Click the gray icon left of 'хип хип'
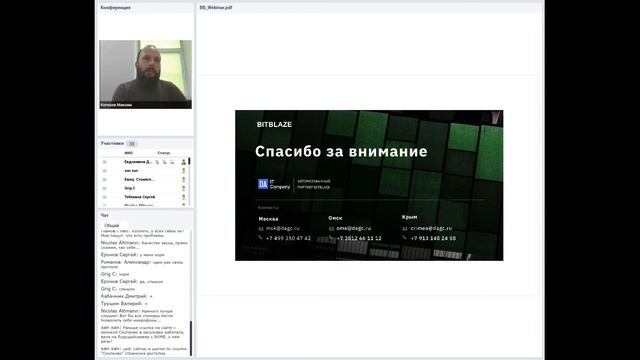The width and height of the screenshot is (640, 360). click(x=104, y=171)
